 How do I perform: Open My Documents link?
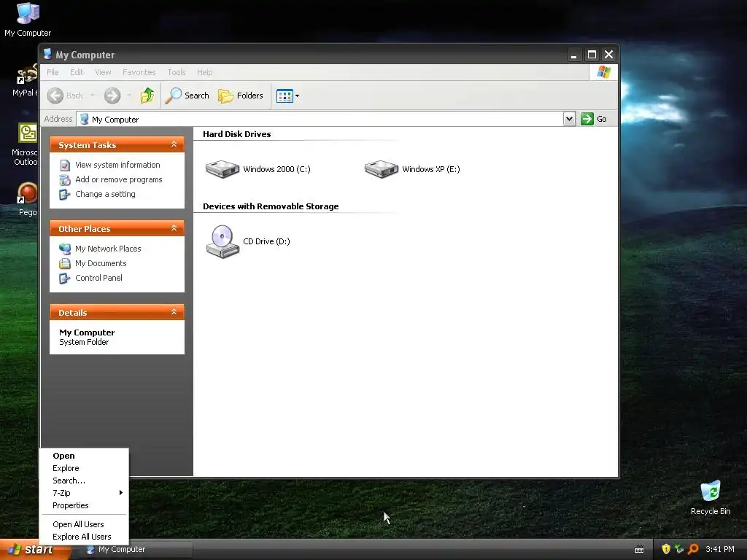click(x=101, y=263)
